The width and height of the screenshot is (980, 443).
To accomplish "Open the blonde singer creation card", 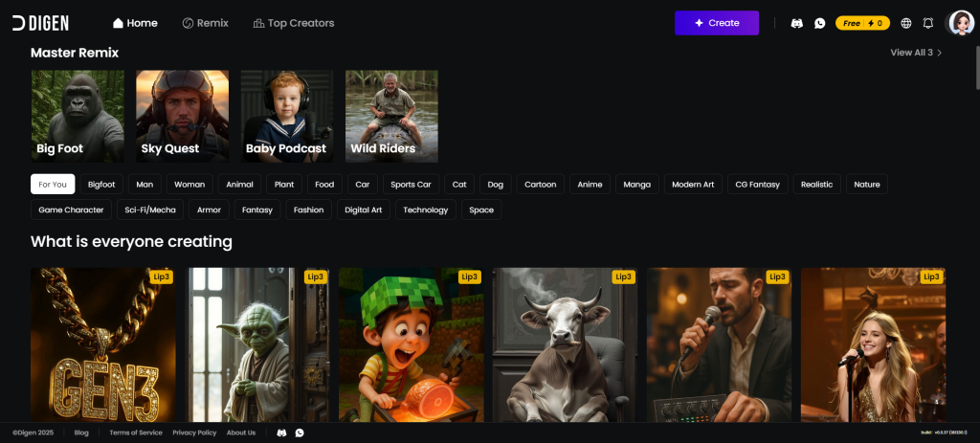I will click(873, 344).
